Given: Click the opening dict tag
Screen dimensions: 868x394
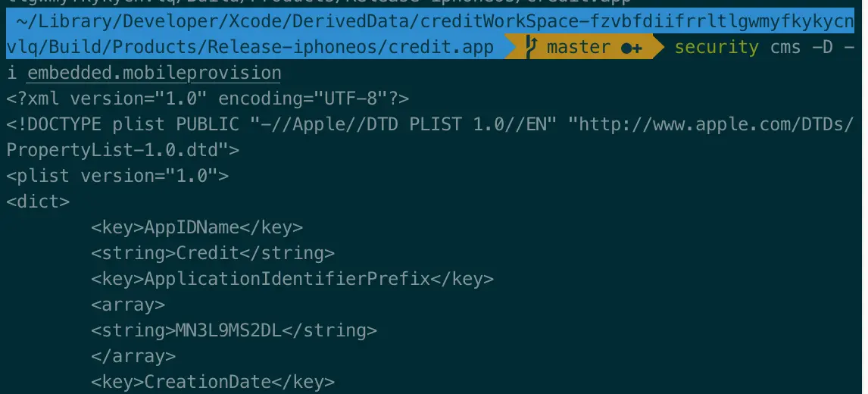Looking at the screenshot, I should [x=38, y=202].
